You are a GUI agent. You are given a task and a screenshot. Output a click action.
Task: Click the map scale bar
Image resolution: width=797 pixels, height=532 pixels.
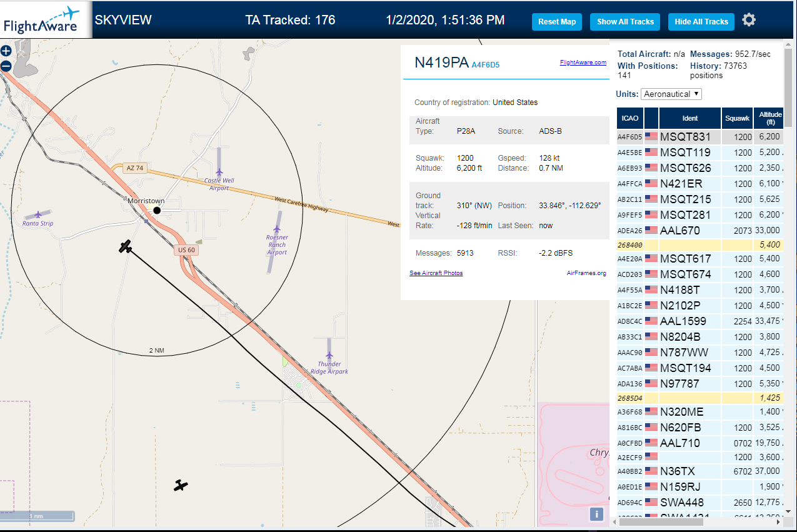(x=38, y=516)
